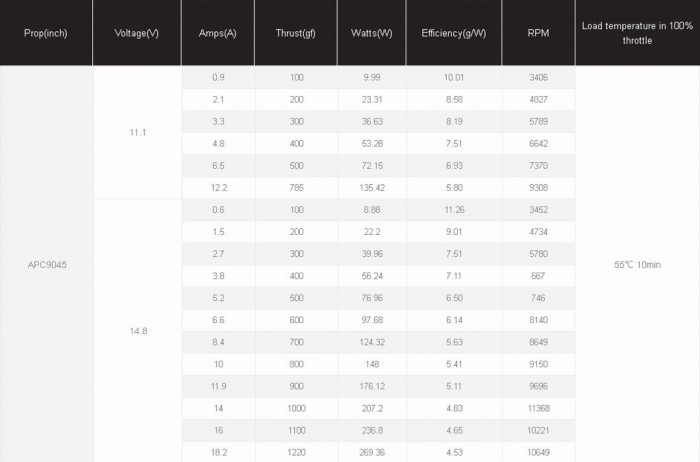Select the 785 thrust cell
Image resolution: width=700 pixels, height=462 pixels.
(296, 188)
